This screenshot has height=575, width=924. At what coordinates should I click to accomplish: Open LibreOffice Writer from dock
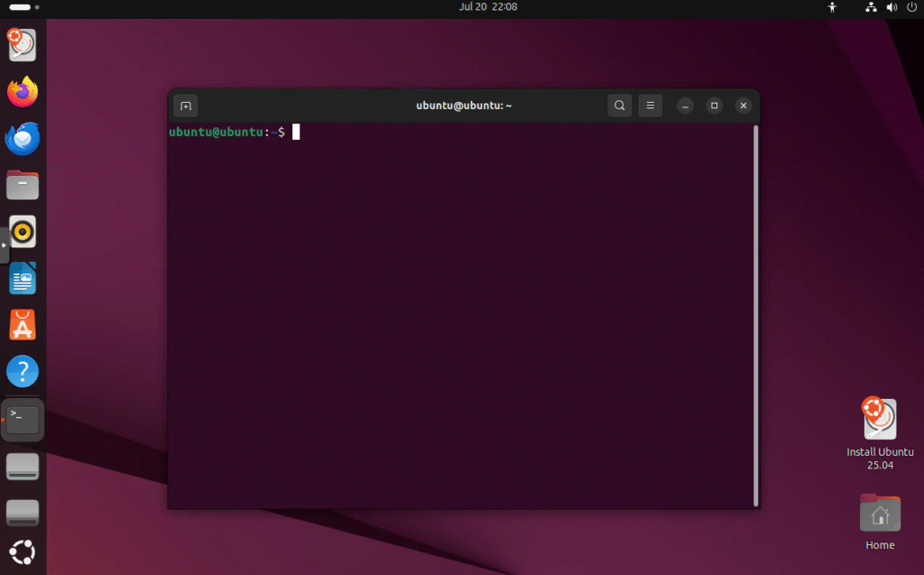23,278
